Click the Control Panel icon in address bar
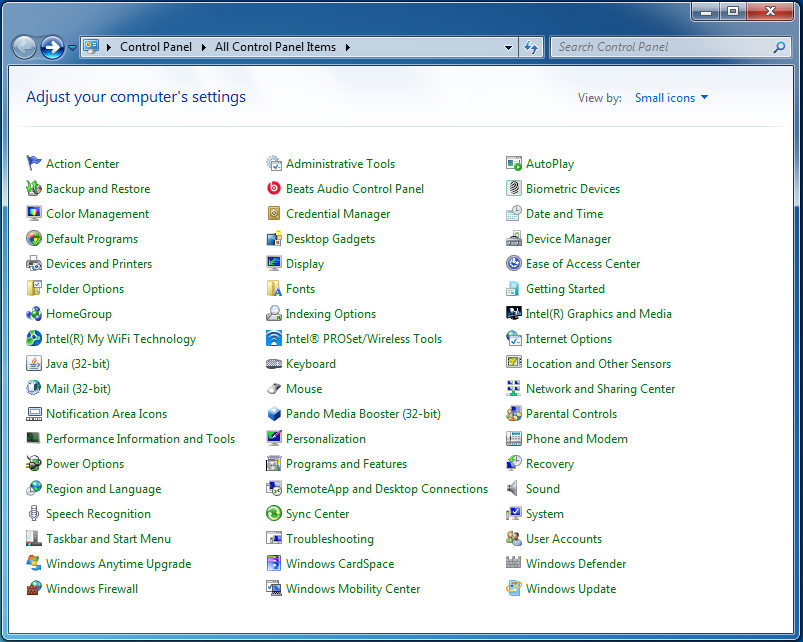Viewport: 803px width, 642px height. [x=91, y=47]
